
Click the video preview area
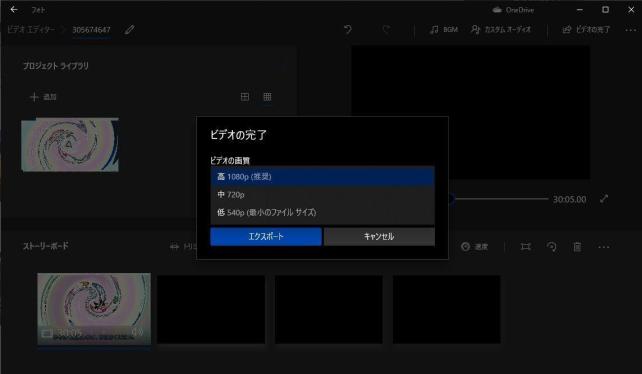(471, 112)
